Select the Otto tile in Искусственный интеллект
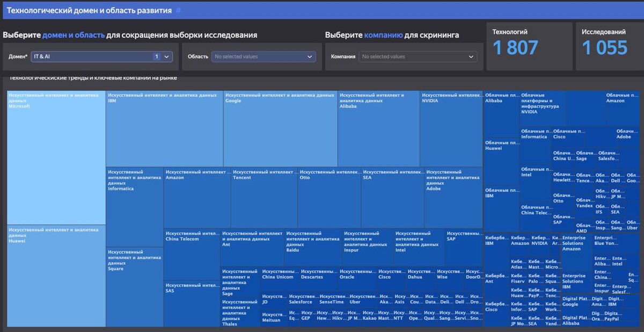 (x=329, y=197)
